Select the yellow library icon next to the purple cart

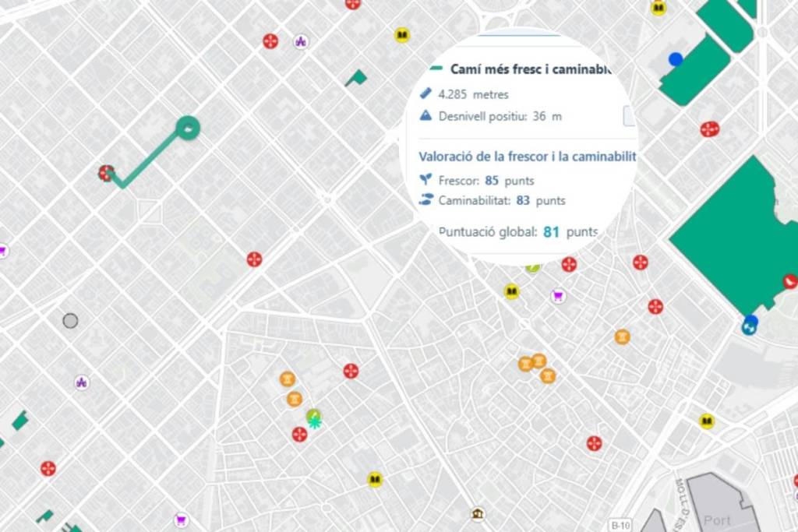coord(511,291)
